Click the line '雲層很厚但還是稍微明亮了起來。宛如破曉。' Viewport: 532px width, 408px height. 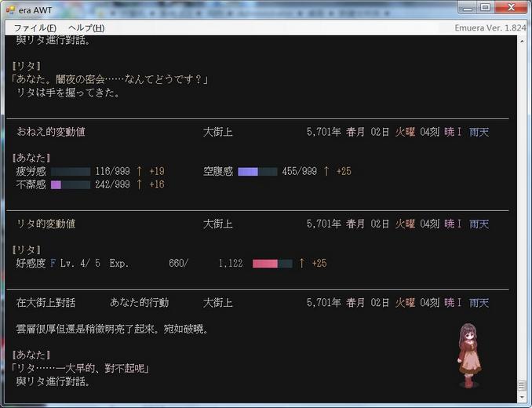[112, 329]
